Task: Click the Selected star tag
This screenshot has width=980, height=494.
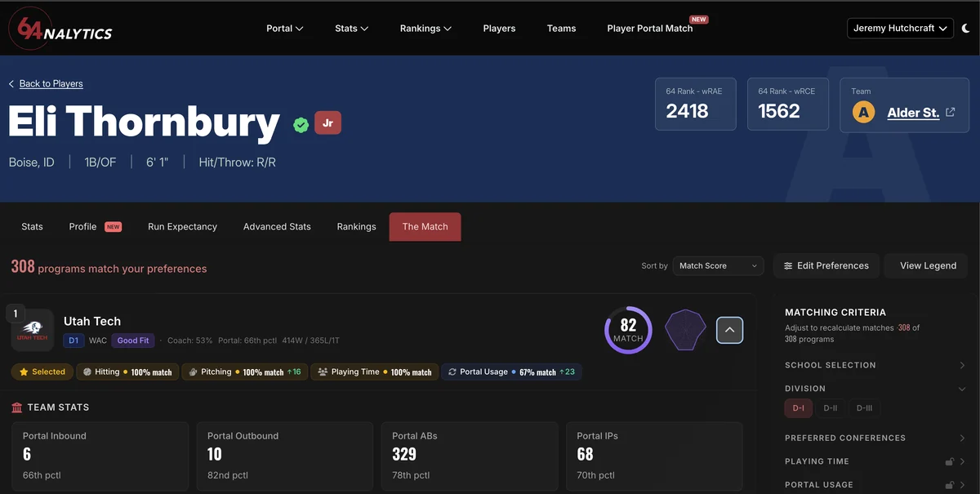Action: [42, 372]
